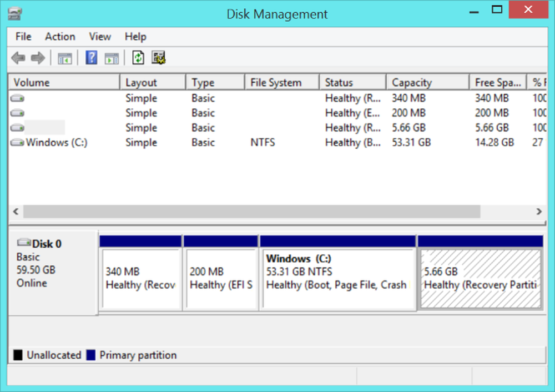
Task: Sort by the Status column header
Action: point(353,83)
